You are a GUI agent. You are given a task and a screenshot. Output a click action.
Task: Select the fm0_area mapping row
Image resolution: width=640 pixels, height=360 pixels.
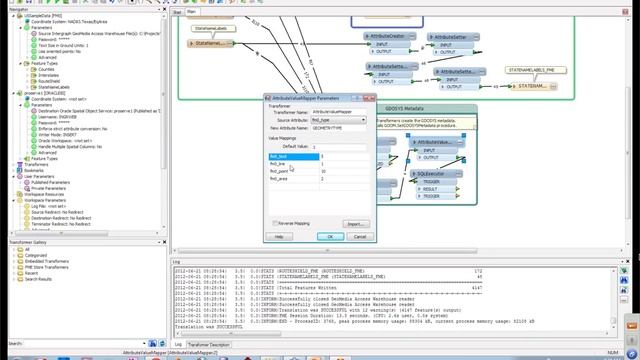coord(319,179)
